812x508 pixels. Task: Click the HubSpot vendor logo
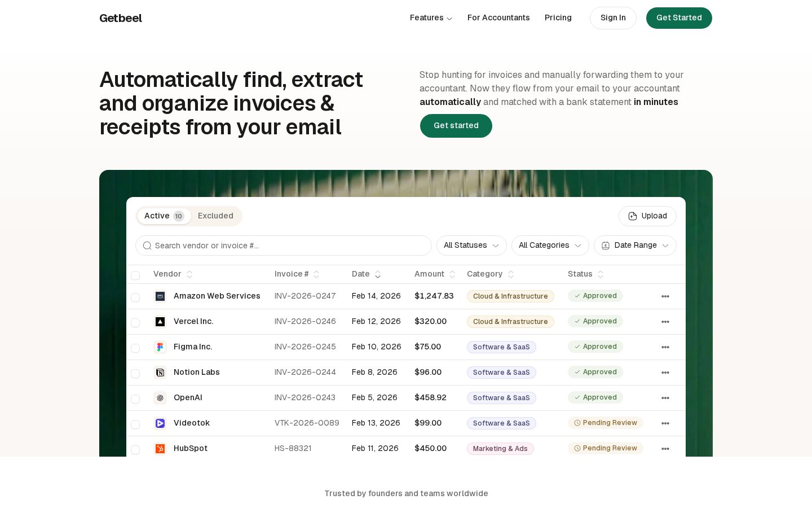coord(160,449)
